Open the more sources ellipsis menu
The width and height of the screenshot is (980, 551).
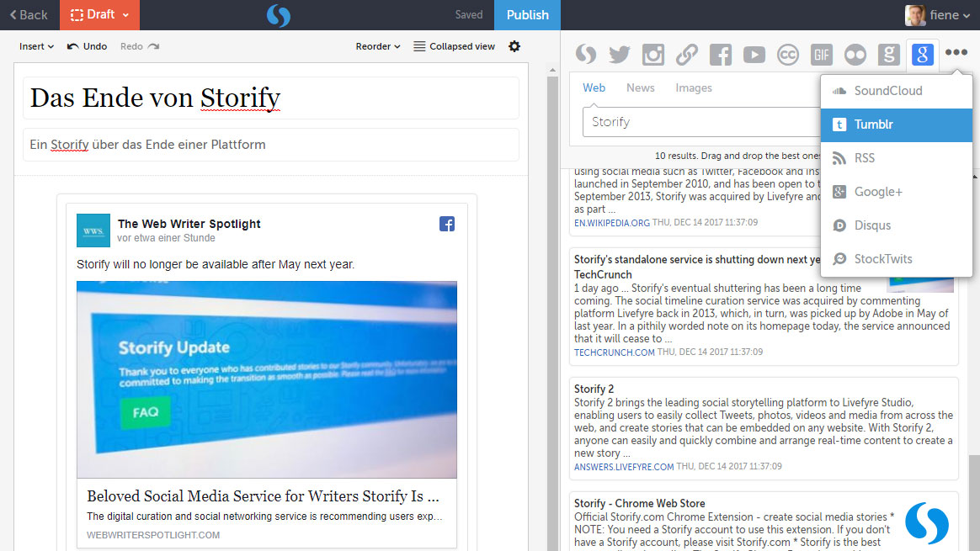click(x=956, y=53)
